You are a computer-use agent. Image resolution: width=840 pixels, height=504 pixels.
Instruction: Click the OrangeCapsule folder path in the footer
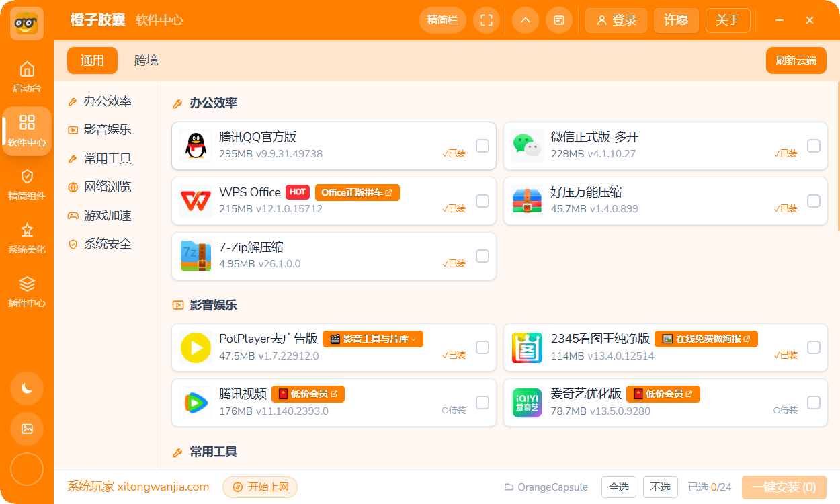[x=546, y=487]
